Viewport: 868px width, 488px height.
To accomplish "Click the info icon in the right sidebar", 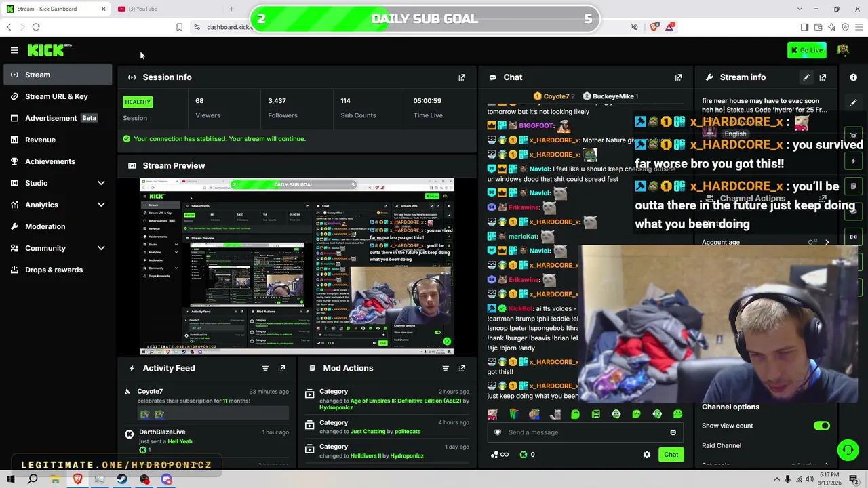I will pyautogui.click(x=853, y=77).
